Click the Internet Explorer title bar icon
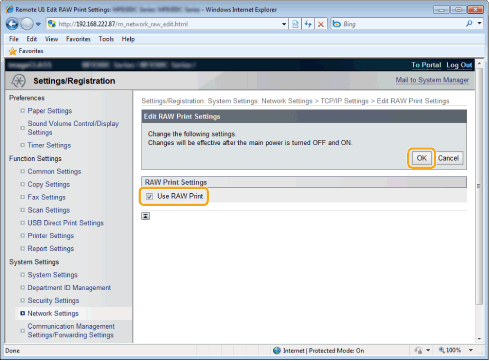Viewport: 489px width, 361px height. tap(9, 9)
